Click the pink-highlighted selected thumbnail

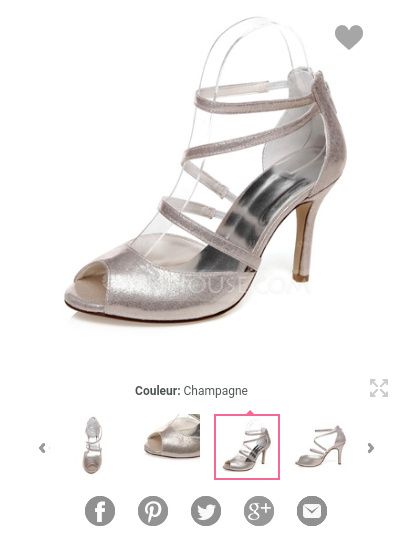(x=247, y=447)
